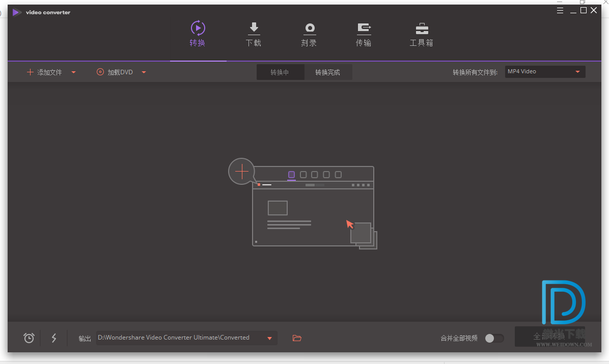Switch to the 下载 (Download) tab
Image resolution: width=609 pixels, height=364 pixels.
[x=254, y=34]
